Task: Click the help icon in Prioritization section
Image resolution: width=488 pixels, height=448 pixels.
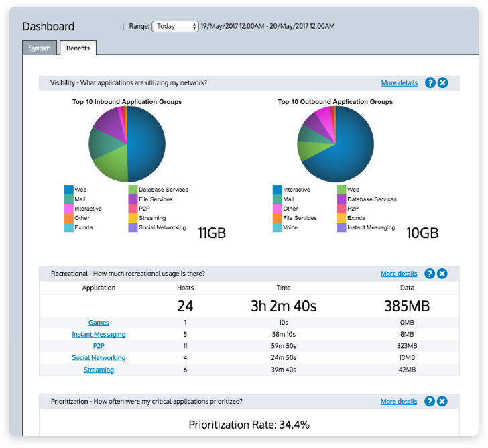Action: [430, 401]
